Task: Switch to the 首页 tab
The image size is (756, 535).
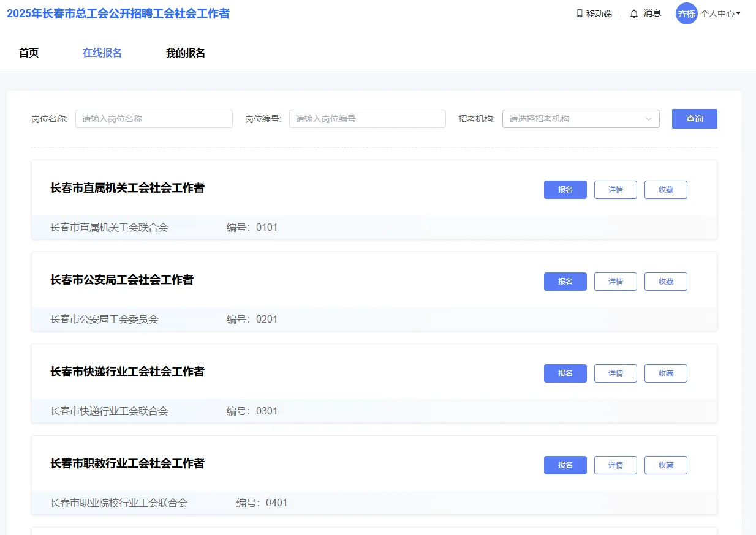Action: click(x=28, y=53)
